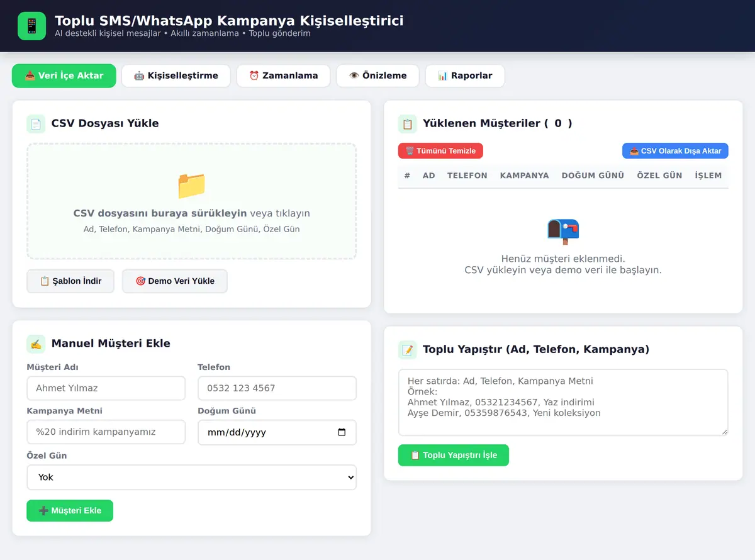The image size is (755, 560).
Task: Export with CSV Olarak Dışa Aktar button
Action: tap(675, 151)
